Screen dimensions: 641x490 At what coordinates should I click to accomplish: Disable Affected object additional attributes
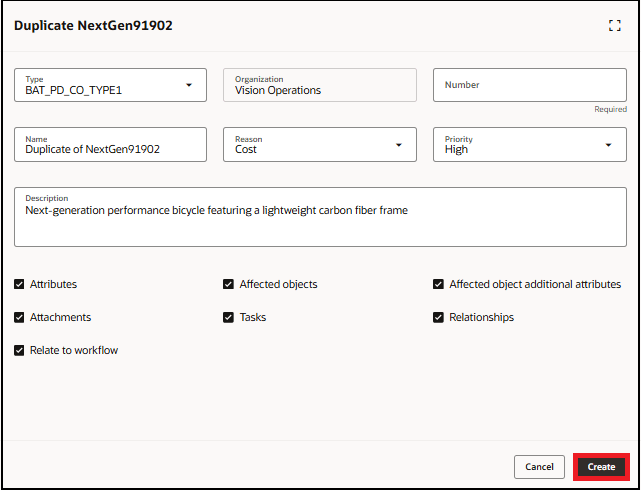click(x=439, y=284)
